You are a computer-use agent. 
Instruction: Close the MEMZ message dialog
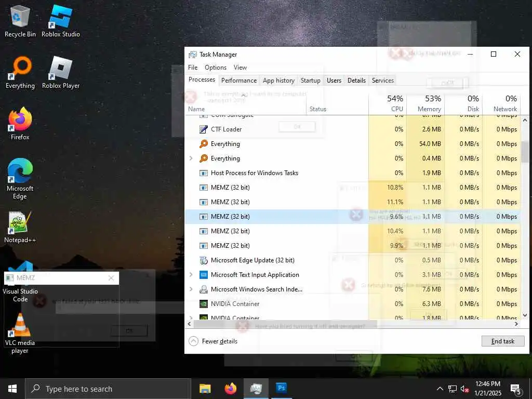tap(111, 278)
